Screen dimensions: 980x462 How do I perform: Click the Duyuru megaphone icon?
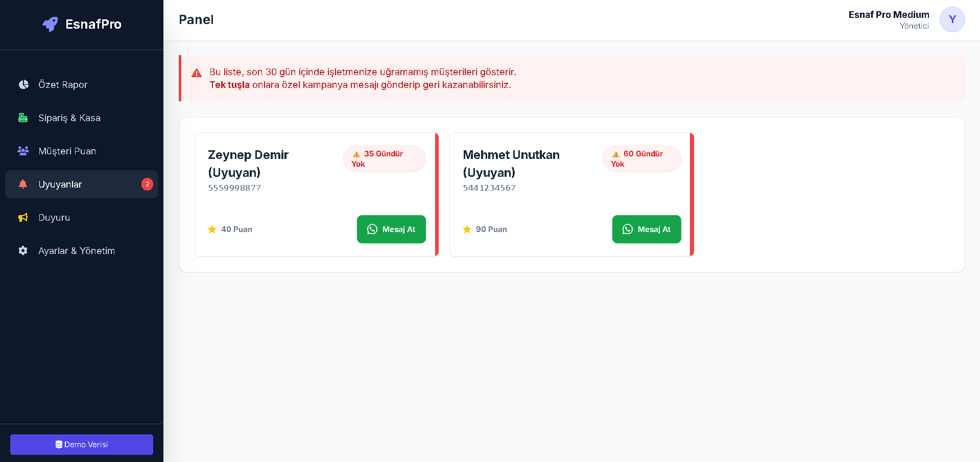click(x=23, y=217)
